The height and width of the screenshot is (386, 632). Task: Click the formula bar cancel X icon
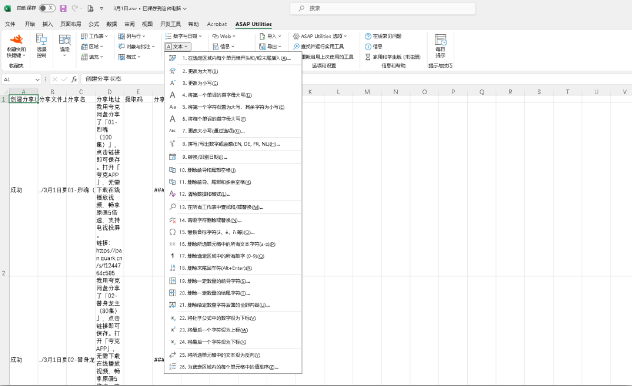tap(55, 79)
